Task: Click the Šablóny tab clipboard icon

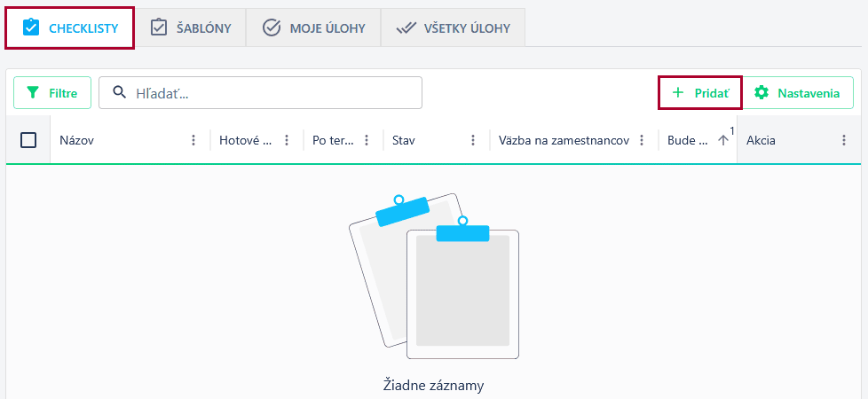Action: [159, 27]
